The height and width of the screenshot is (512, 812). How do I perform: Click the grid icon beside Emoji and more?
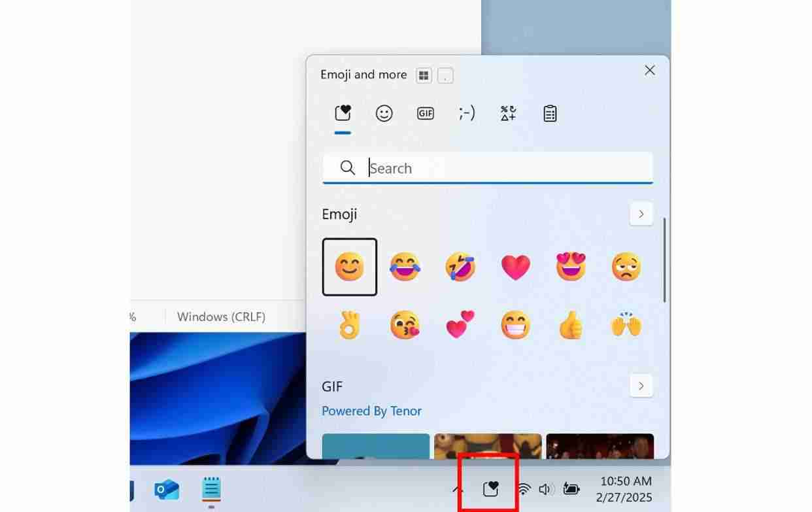tap(424, 75)
